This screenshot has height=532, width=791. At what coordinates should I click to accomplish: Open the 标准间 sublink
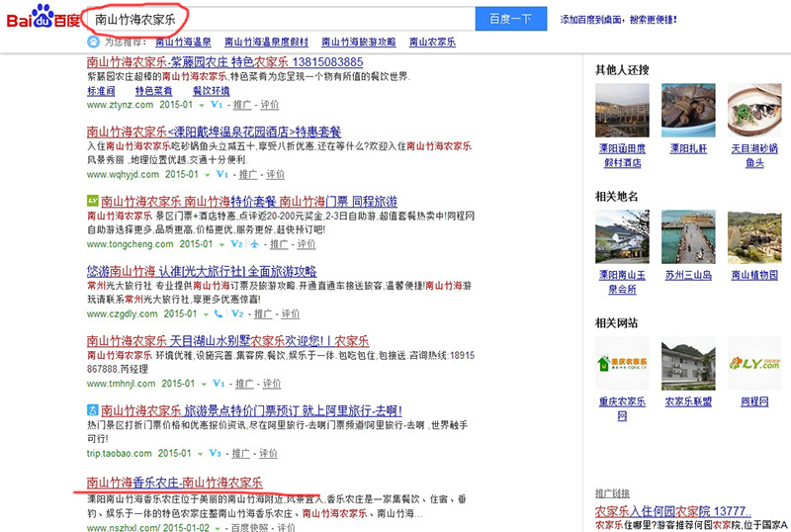click(101, 91)
